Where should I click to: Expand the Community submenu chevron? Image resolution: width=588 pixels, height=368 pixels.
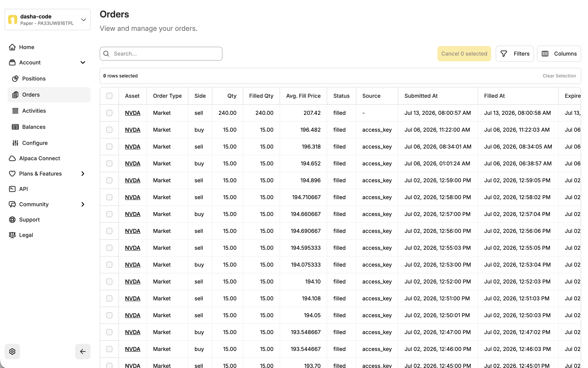(83, 204)
